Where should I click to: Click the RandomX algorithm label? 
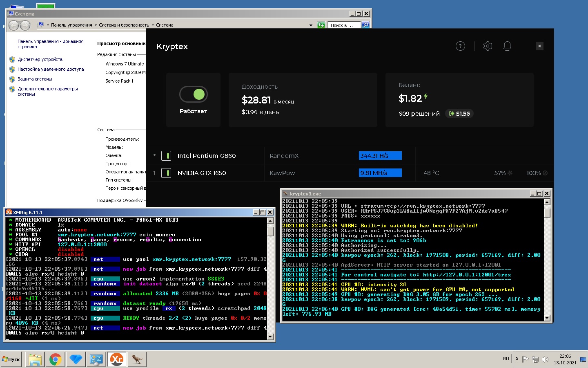click(284, 156)
